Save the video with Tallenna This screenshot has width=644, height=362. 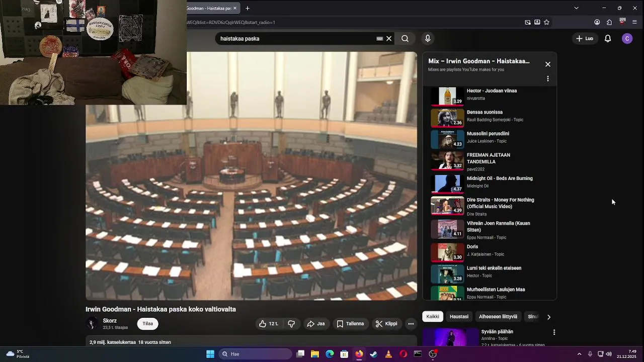click(x=350, y=324)
